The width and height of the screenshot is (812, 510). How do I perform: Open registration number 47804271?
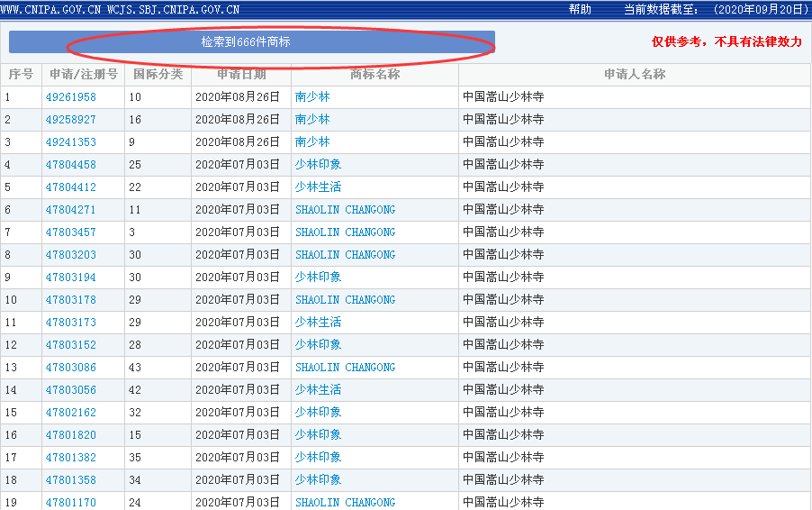pyautogui.click(x=71, y=210)
